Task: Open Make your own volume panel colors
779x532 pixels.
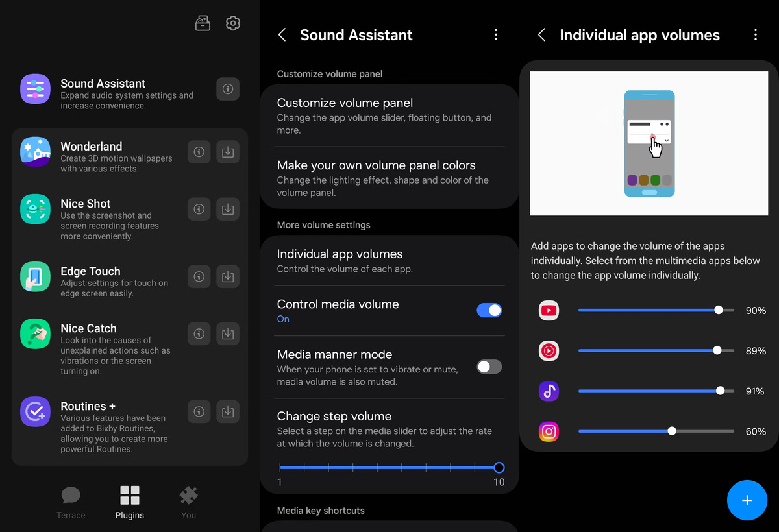Action: click(x=389, y=178)
